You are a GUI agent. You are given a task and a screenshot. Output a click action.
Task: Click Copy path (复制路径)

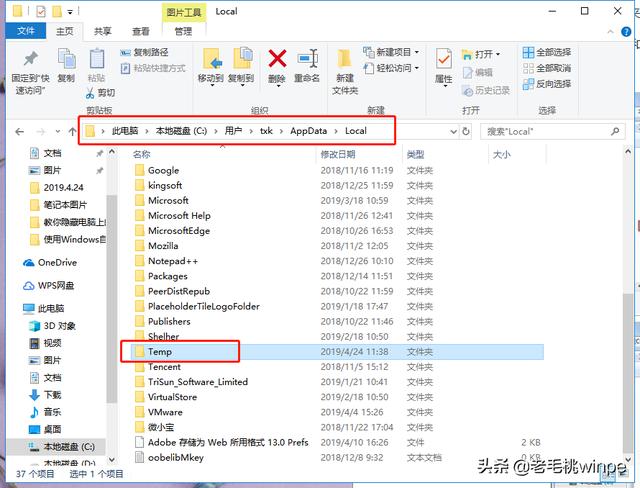click(144, 52)
